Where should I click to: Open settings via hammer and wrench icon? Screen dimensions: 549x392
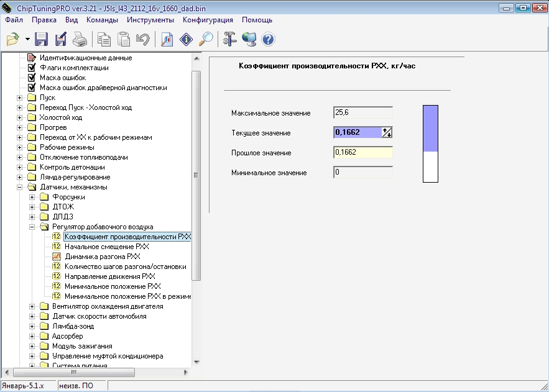tap(230, 40)
